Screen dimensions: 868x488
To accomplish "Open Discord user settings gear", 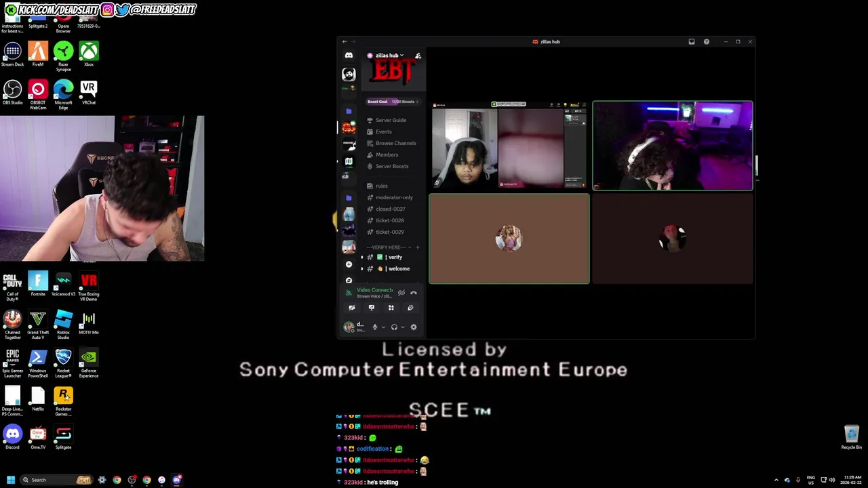I will click(x=414, y=327).
